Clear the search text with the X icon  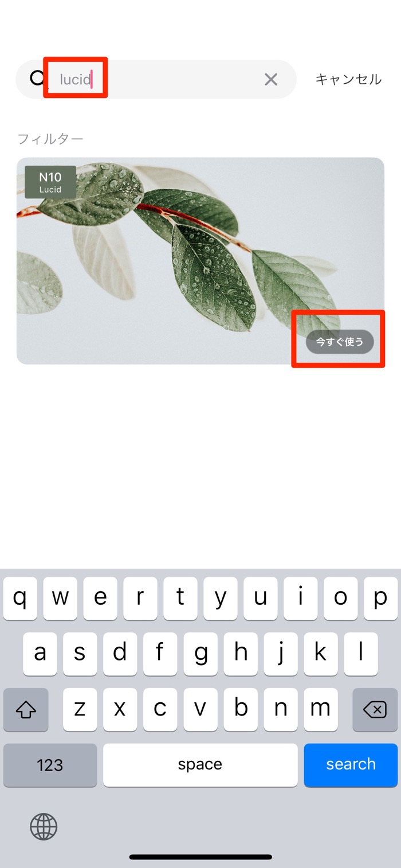click(x=271, y=80)
